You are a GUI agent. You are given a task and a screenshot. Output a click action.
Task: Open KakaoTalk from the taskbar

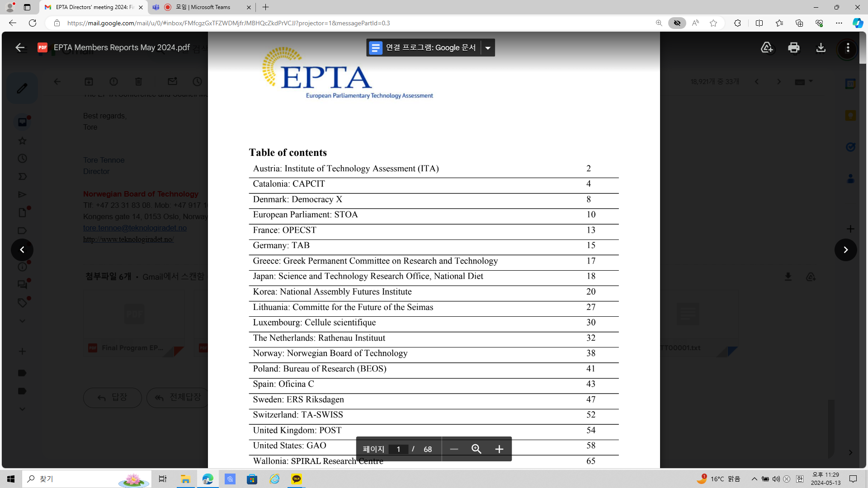297,479
